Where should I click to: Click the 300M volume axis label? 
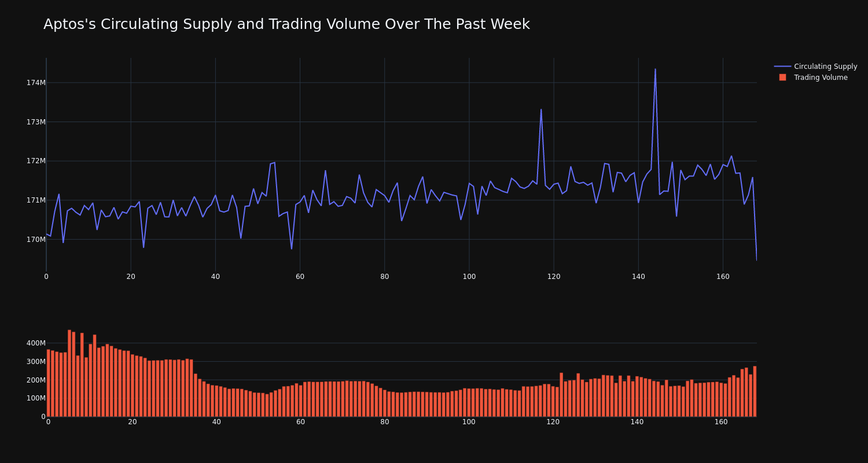[x=35, y=362]
